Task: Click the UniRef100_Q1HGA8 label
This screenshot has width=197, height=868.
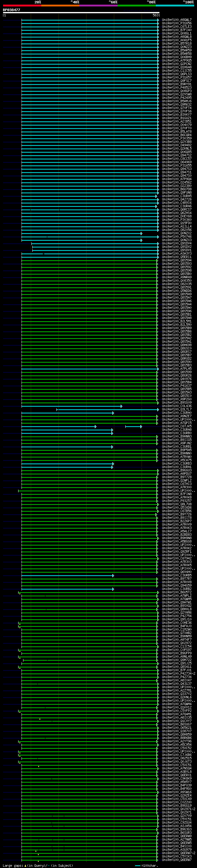Action: coord(177,67)
